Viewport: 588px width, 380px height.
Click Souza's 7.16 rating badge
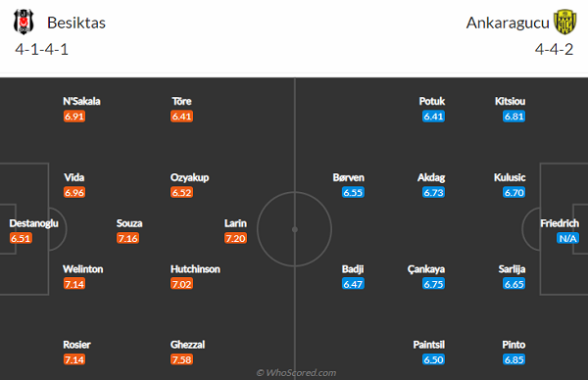[x=127, y=238]
